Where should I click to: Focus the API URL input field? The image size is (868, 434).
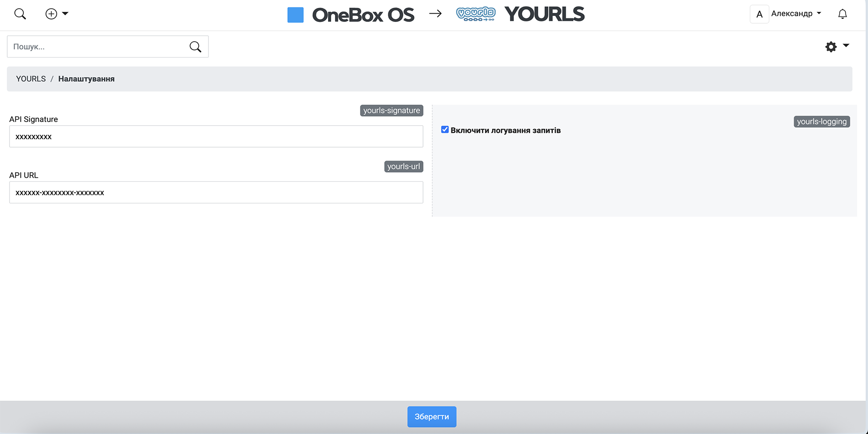(x=216, y=192)
